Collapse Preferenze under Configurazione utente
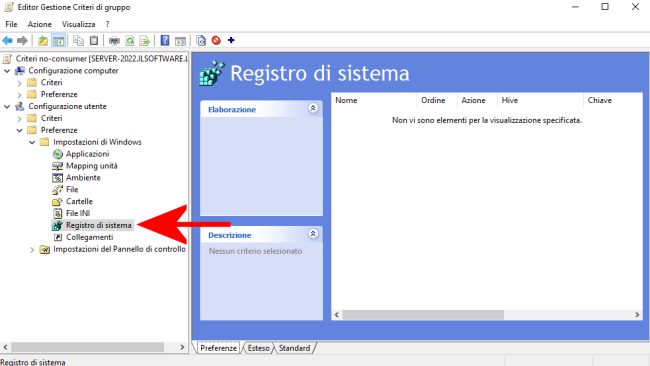Screen dimensions: 650x366 [19, 131]
